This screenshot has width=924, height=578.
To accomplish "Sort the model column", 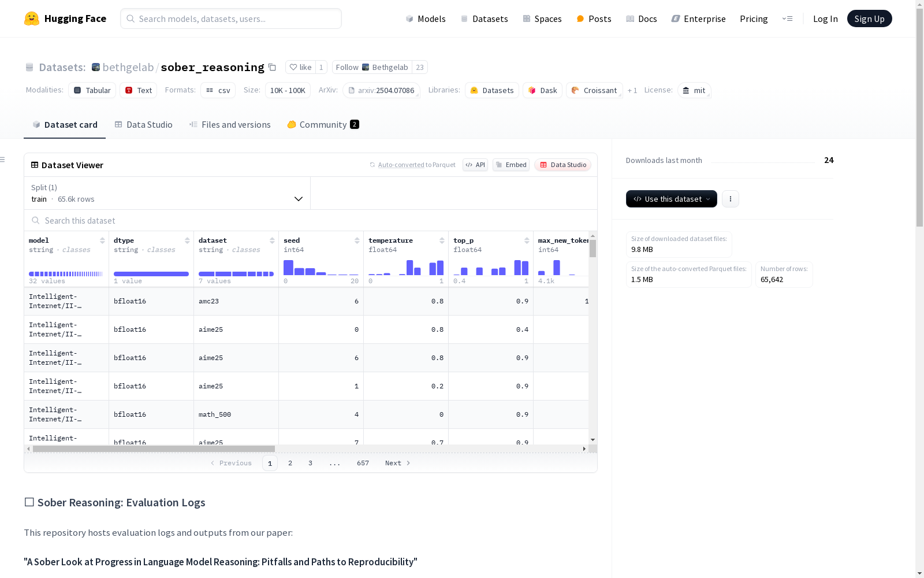I will (x=102, y=240).
